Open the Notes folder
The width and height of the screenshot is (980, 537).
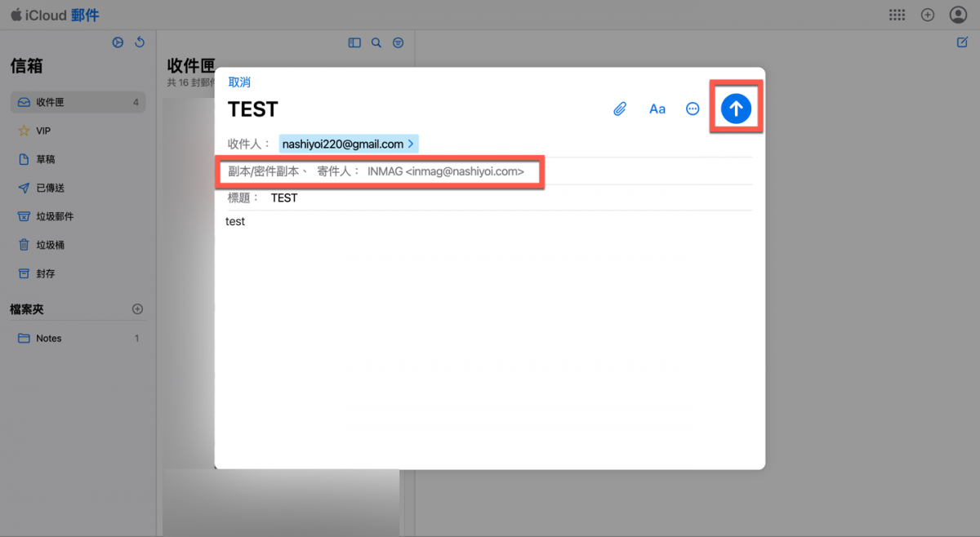78,338
